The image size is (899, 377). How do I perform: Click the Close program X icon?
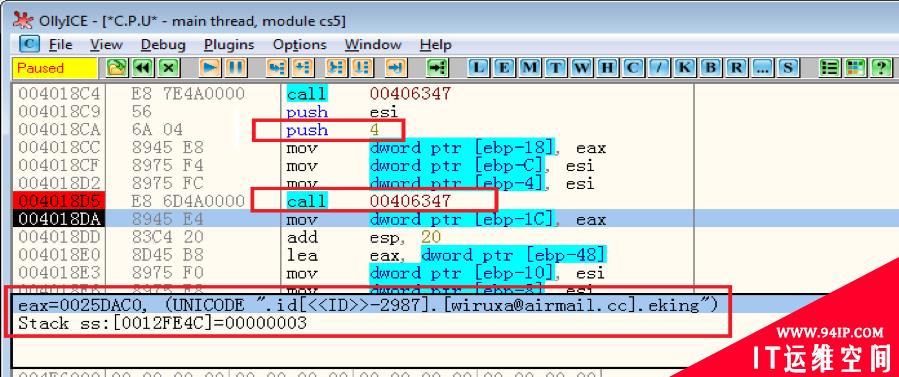pyautogui.click(x=167, y=68)
